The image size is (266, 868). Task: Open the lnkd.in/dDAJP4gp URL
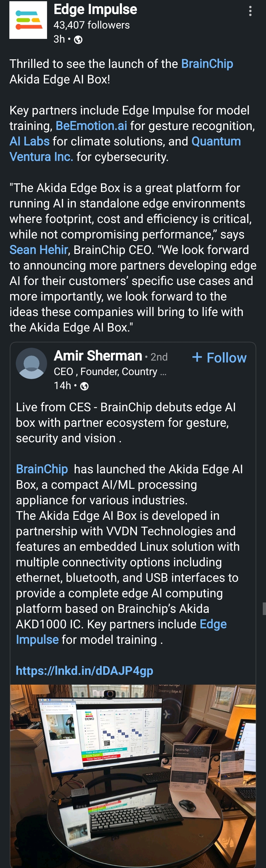click(x=84, y=671)
